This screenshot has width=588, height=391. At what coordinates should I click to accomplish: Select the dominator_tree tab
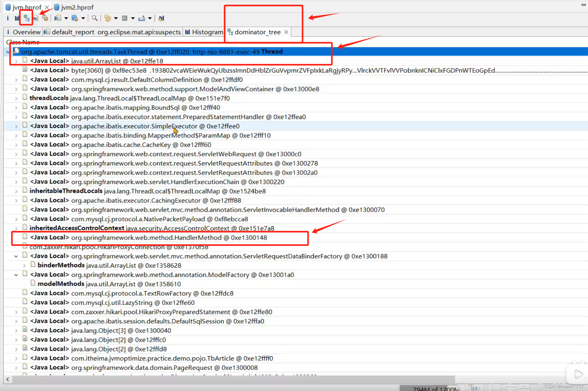[x=257, y=32]
